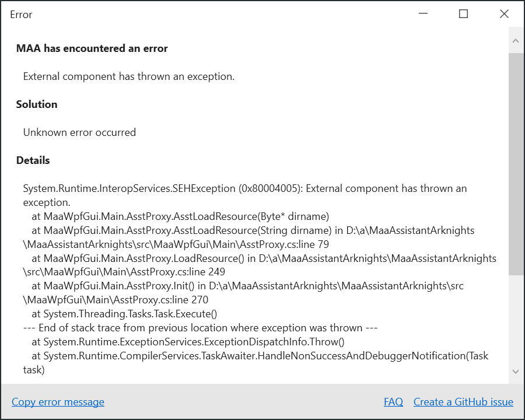Open the FAQ link
Image resolution: width=525 pixels, height=420 pixels.
(393, 401)
